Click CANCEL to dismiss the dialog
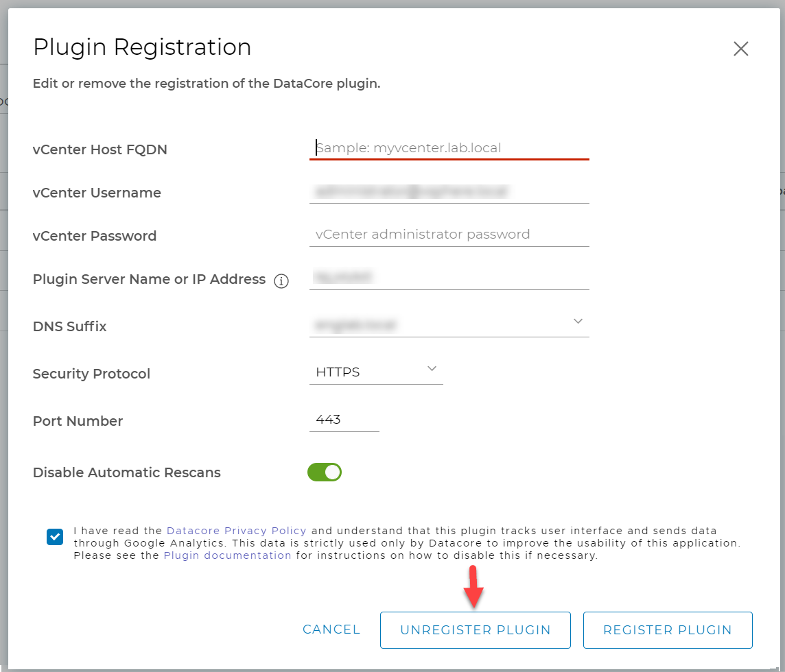This screenshot has width=785, height=672. [x=331, y=629]
